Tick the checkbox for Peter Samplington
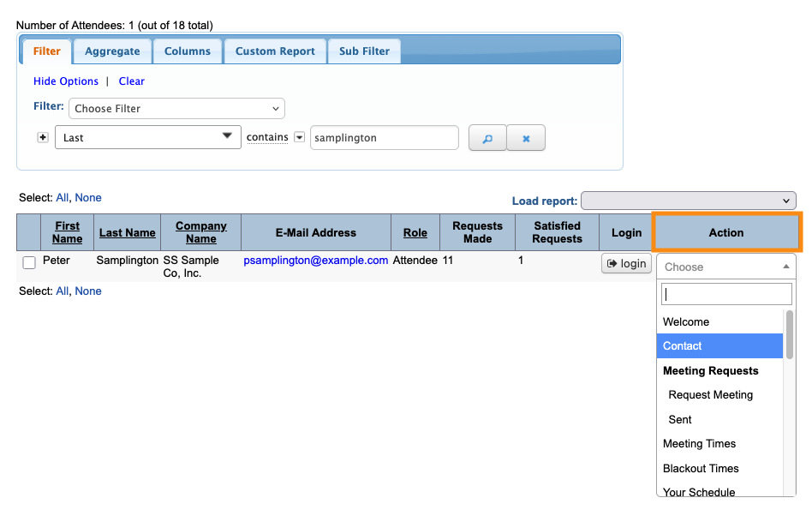The width and height of the screenshot is (812, 510). tap(29, 263)
